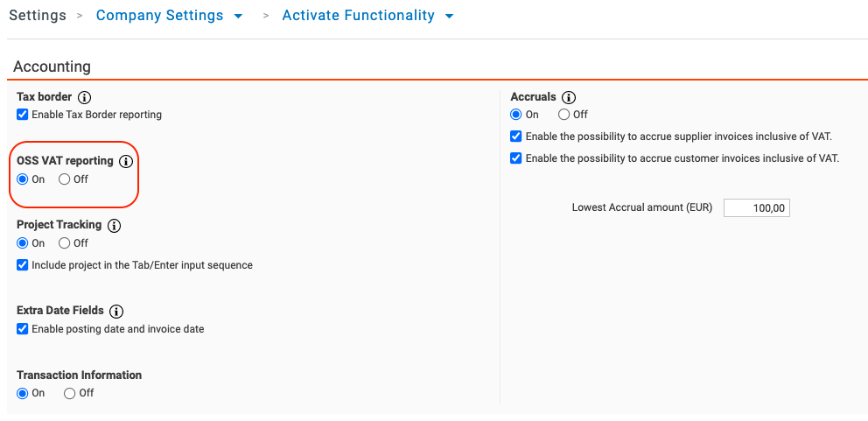
Task: Click the Project Tracking info icon
Action: (x=115, y=225)
